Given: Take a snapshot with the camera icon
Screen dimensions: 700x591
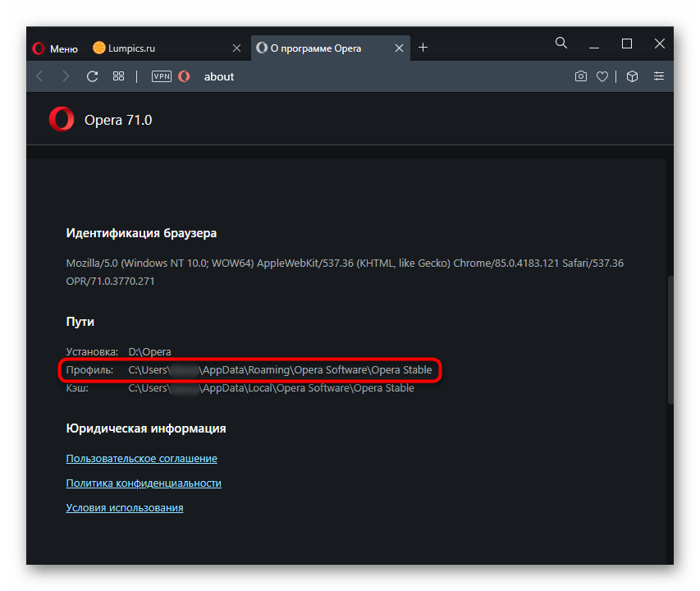Looking at the screenshot, I should tap(581, 76).
